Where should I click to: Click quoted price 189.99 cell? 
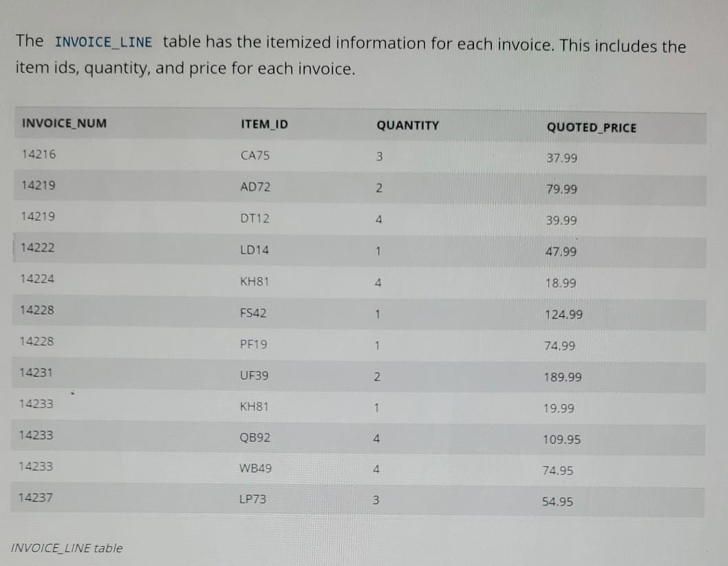(563, 377)
